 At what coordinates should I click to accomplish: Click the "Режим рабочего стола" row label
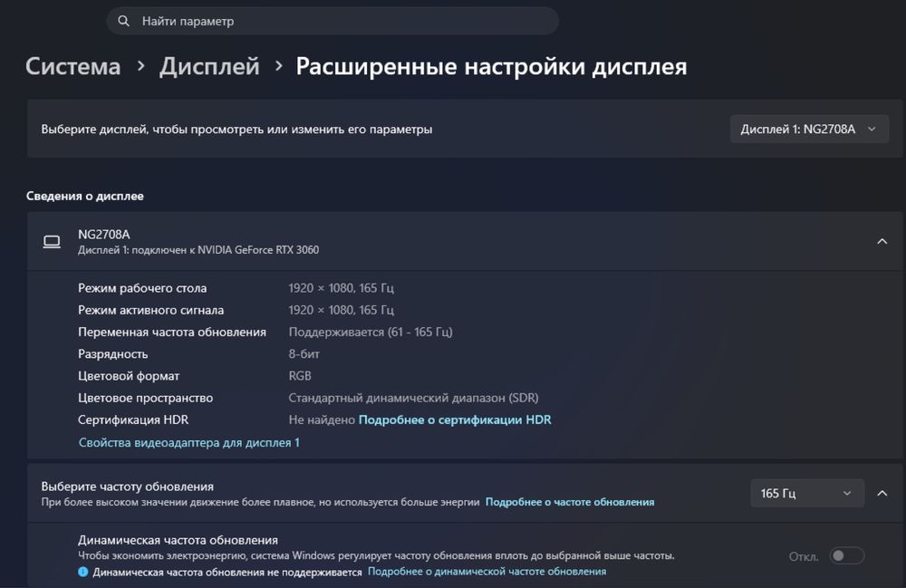point(142,287)
